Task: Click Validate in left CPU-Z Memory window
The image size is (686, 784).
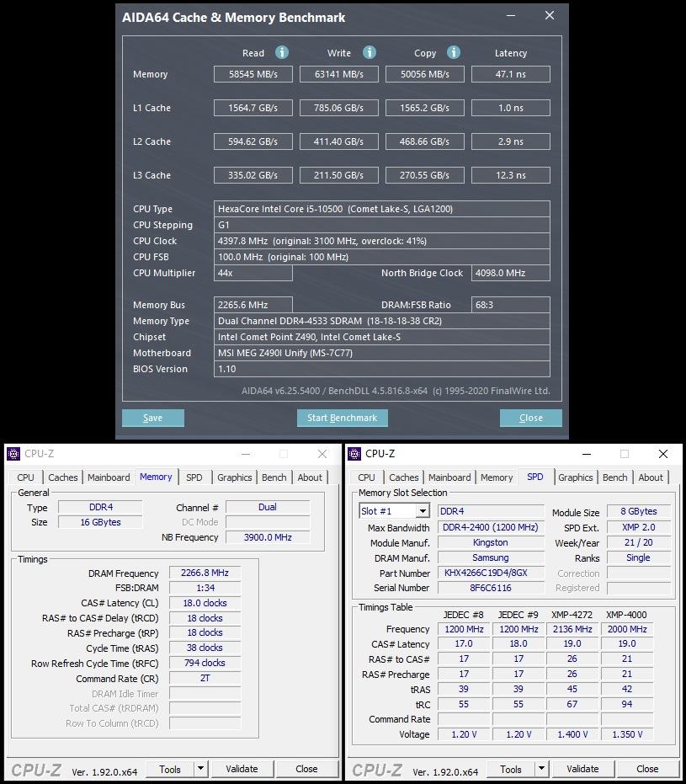Action: coord(242,769)
